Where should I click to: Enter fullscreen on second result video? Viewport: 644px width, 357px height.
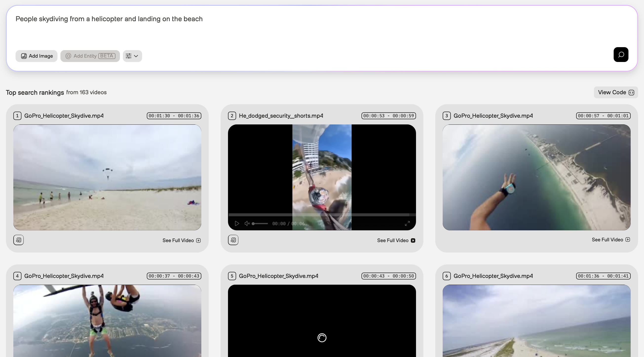coord(407,223)
